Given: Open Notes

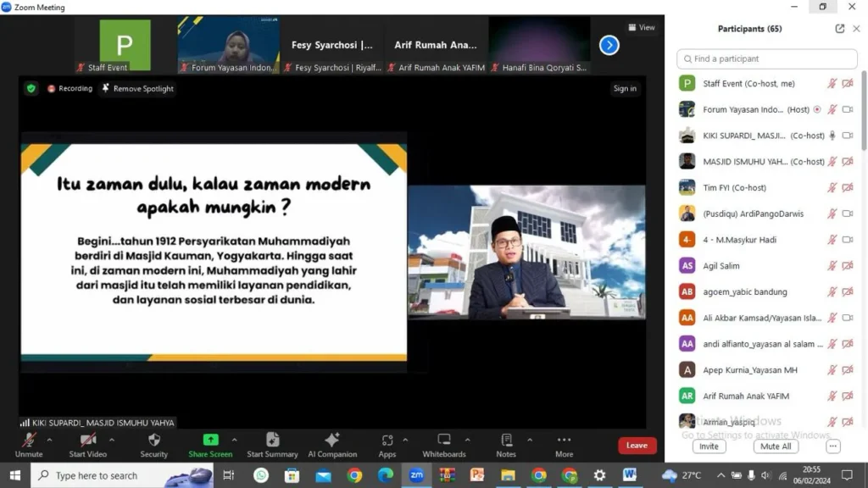Looking at the screenshot, I should 506,445.
